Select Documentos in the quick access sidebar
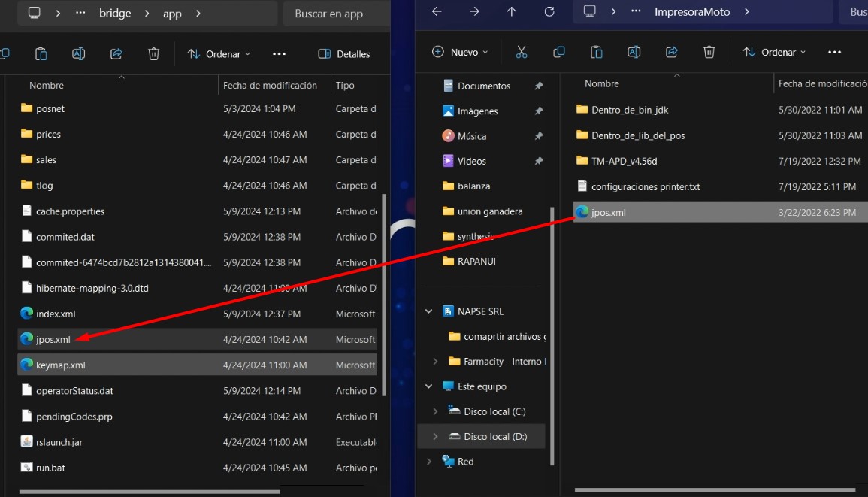 [x=483, y=86]
